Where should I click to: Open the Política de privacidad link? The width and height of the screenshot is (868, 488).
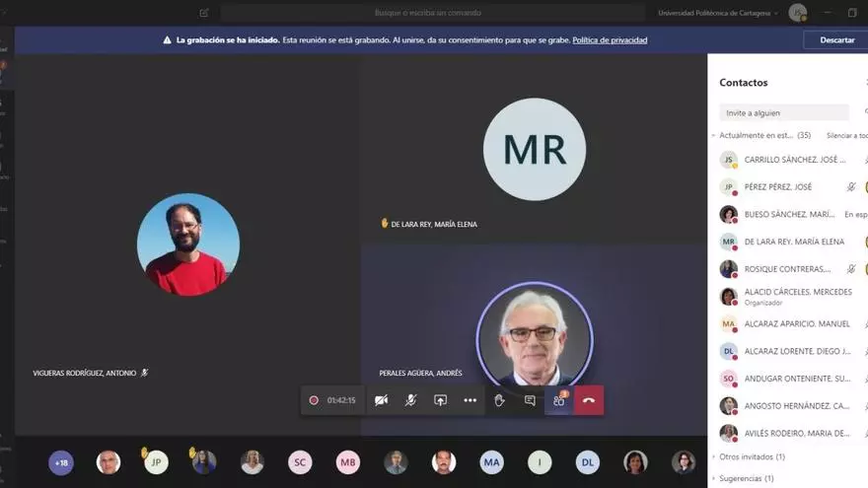tap(610, 40)
